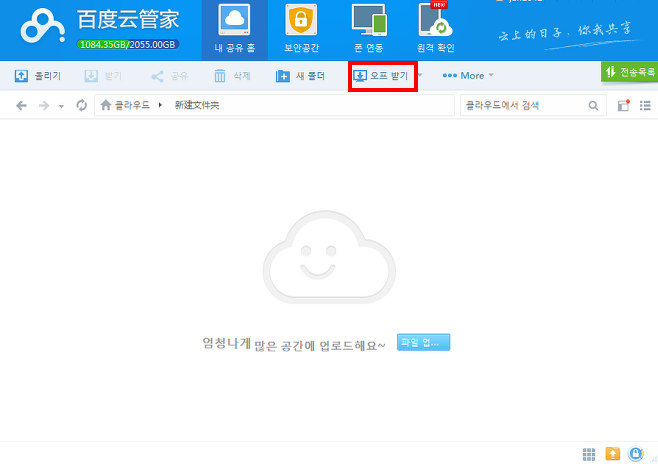Click the blue lock icon in status bar
Viewport: 658px width, 464px height.
click(635, 453)
